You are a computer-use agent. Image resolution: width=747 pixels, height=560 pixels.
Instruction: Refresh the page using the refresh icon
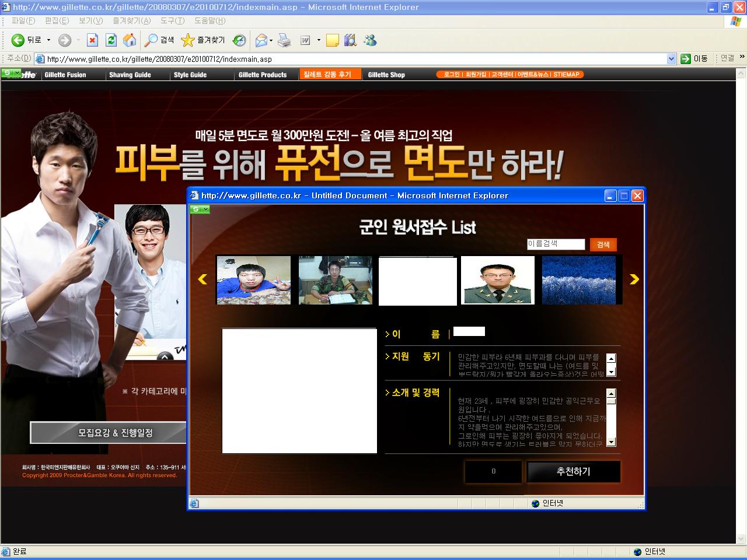[111, 40]
